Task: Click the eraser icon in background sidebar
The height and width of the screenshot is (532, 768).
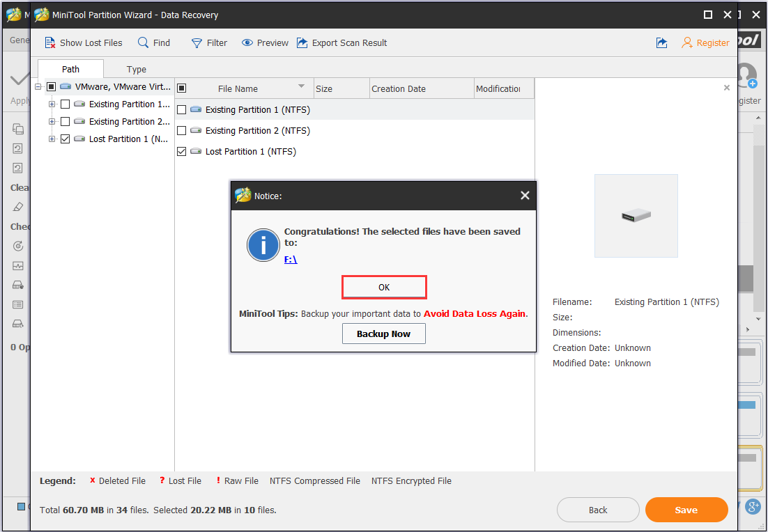Action: 18,207
